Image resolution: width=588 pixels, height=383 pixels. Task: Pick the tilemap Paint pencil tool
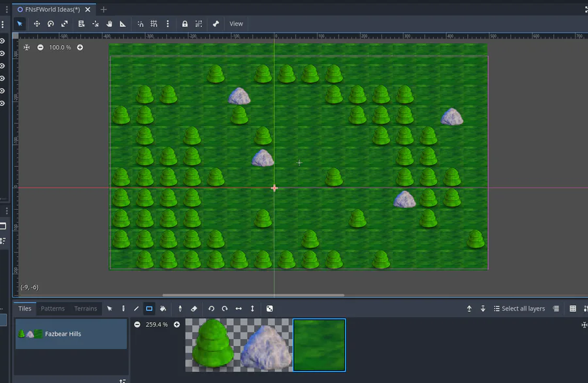coord(123,308)
